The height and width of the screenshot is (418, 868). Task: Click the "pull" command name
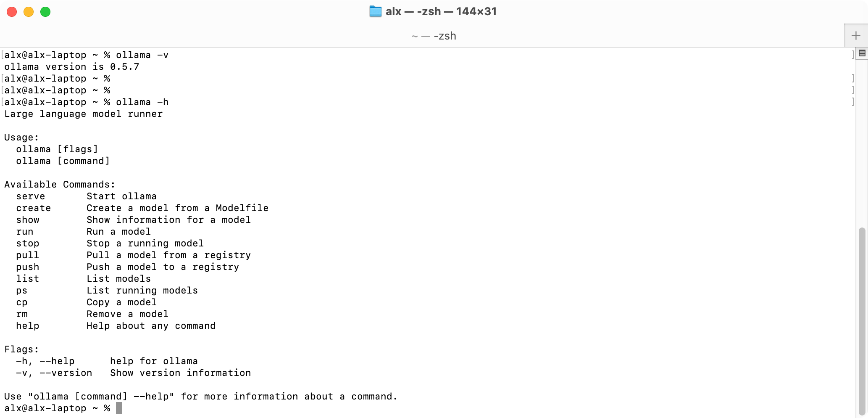(28, 255)
